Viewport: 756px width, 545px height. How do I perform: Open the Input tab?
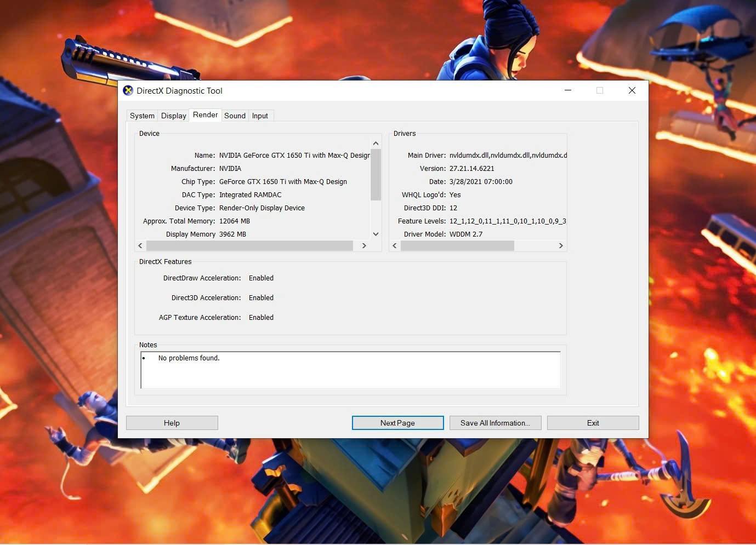(260, 116)
